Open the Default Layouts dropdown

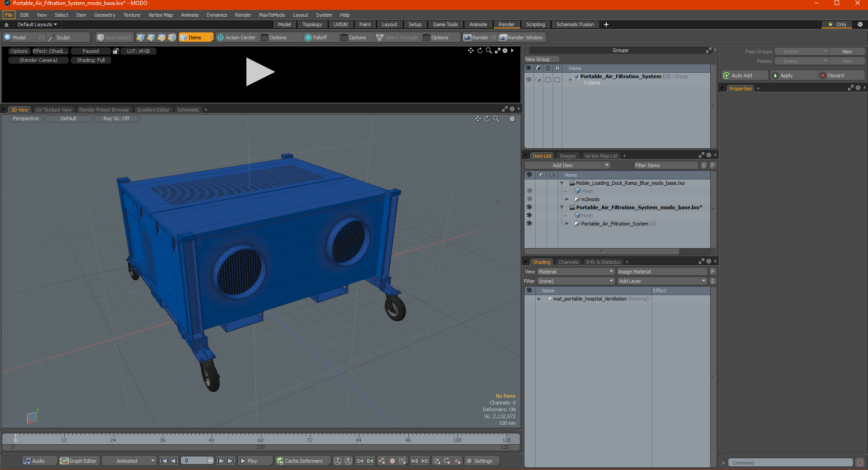pyautogui.click(x=37, y=24)
